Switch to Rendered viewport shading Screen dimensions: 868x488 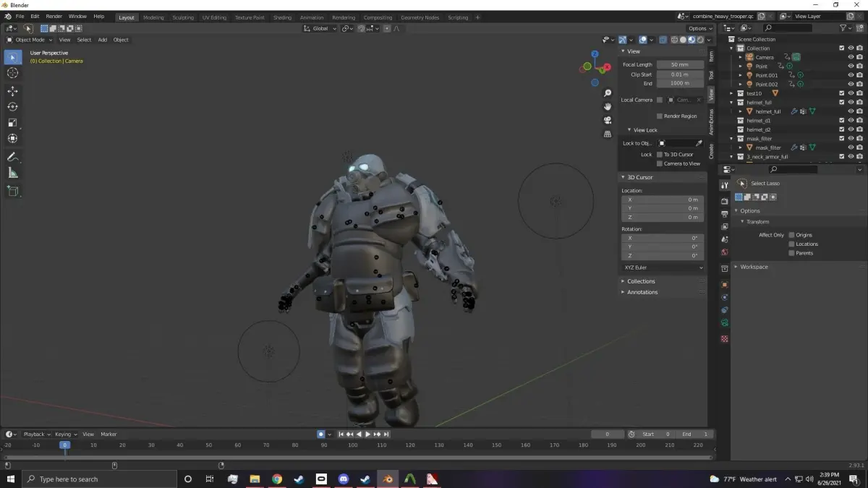point(700,40)
